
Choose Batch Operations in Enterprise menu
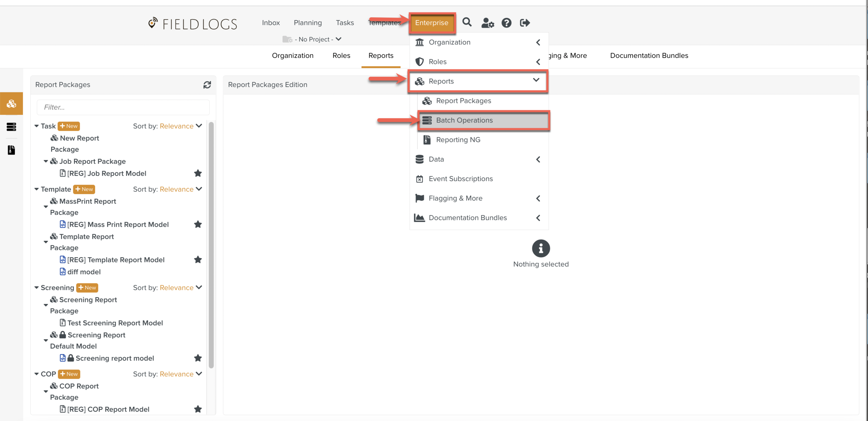click(x=483, y=120)
